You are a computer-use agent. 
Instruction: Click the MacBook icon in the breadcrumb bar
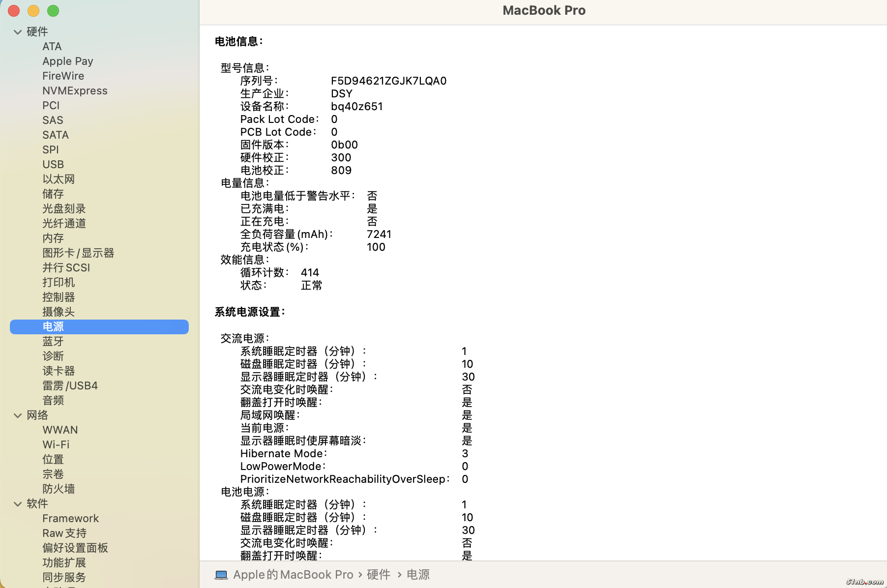point(221,574)
